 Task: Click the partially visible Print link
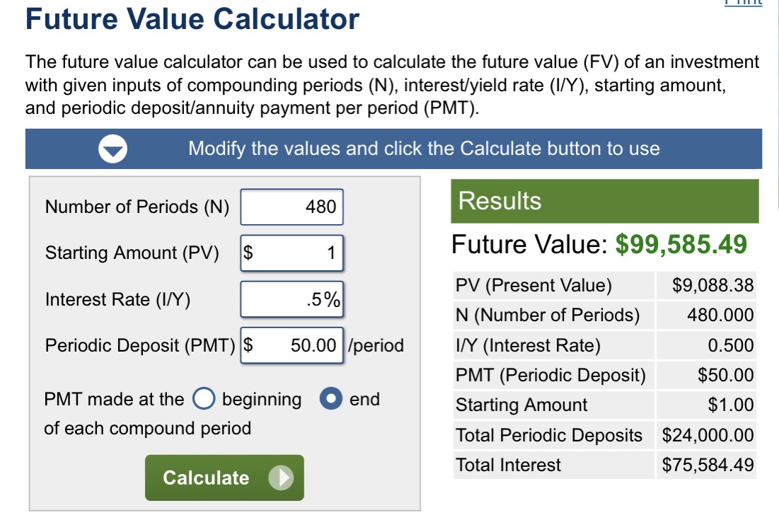click(744, 3)
